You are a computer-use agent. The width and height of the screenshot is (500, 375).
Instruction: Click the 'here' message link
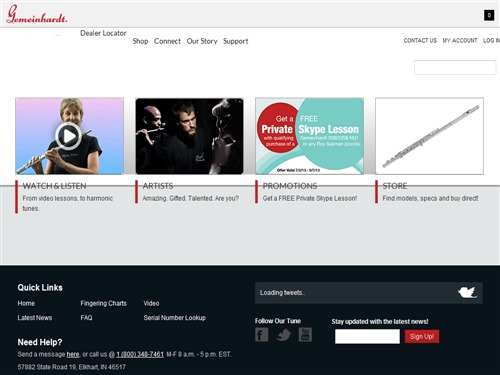tap(73, 354)
